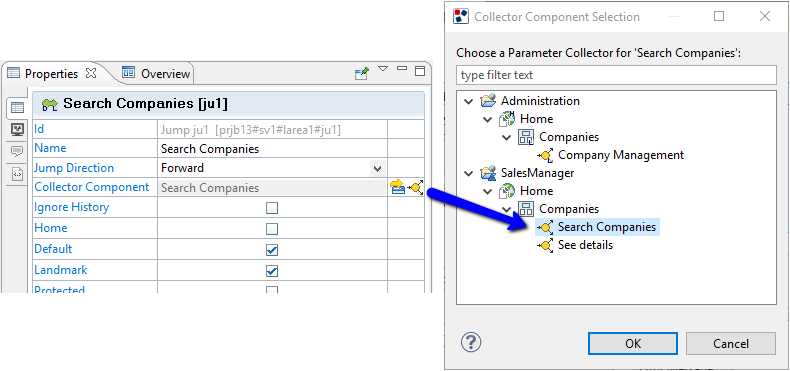
Task: Click the Landmark property label
Action: (x=60, y=270)
